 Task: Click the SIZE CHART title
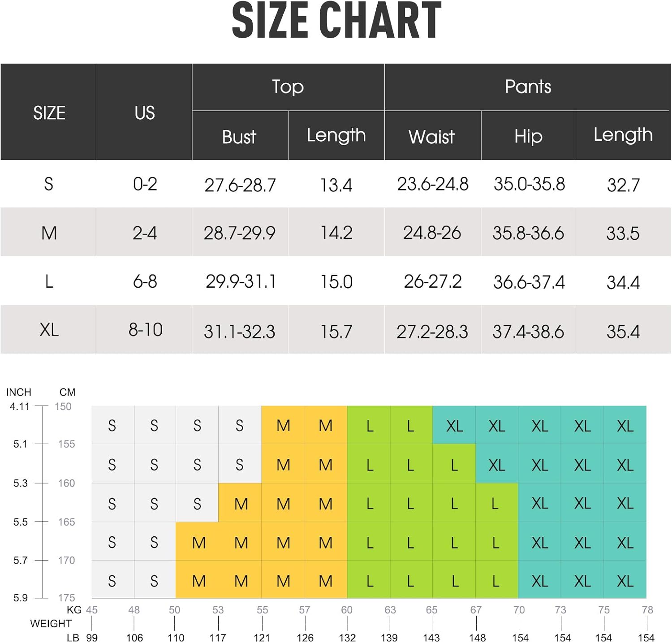(x=336, y=21)
